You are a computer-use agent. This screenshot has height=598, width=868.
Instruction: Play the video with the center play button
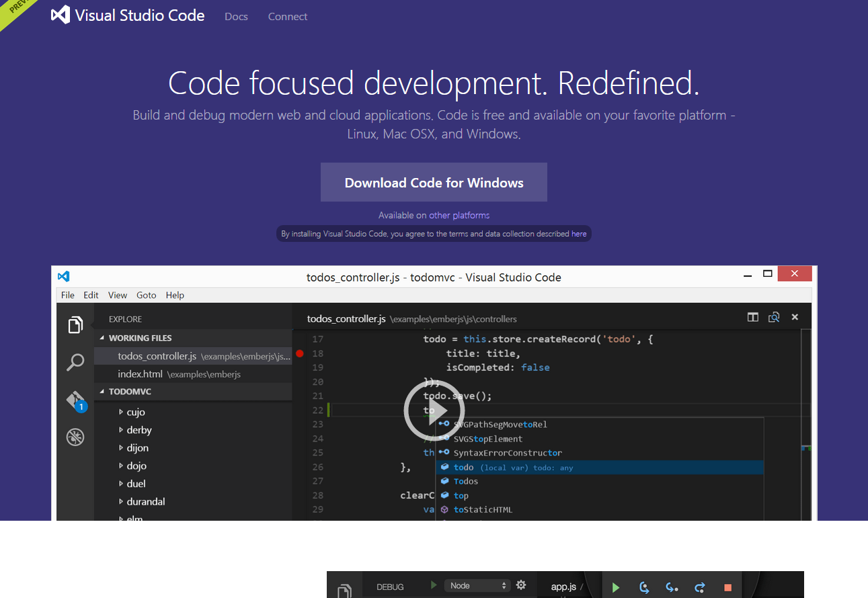434,410
